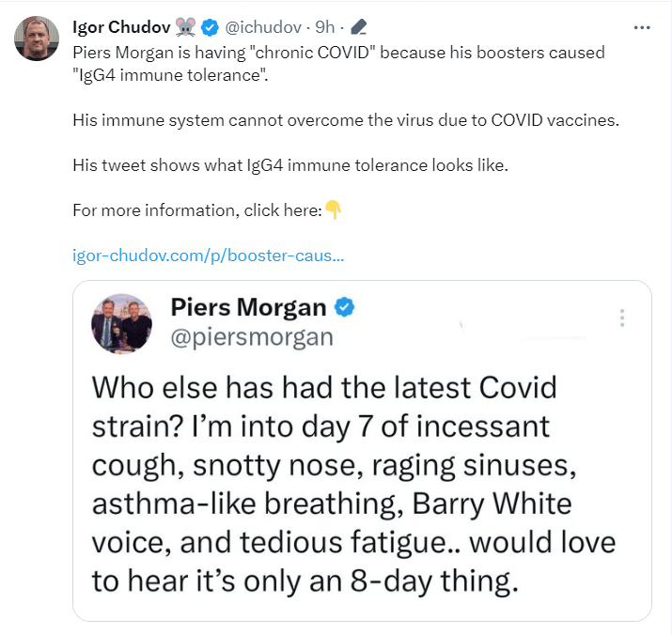The image size is (672, 635).
Task: Click the Piers Morgan name
Action: coord(248,307)
